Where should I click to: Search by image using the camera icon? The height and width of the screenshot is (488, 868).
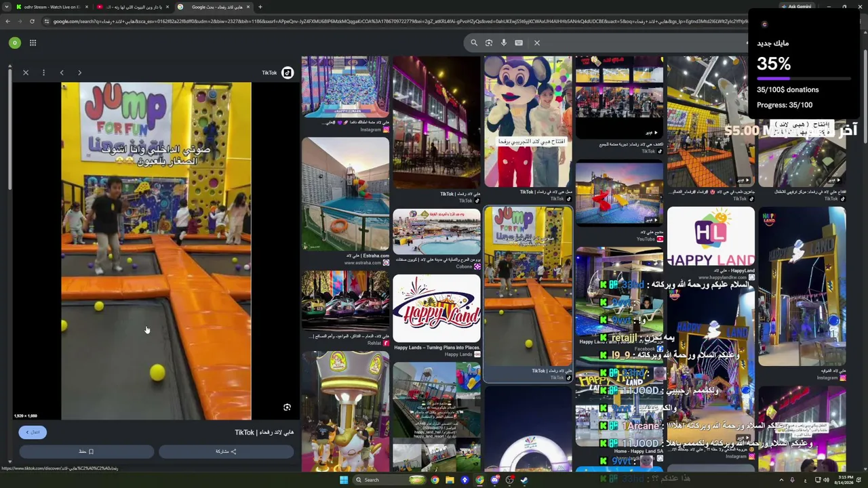(489, 43)
